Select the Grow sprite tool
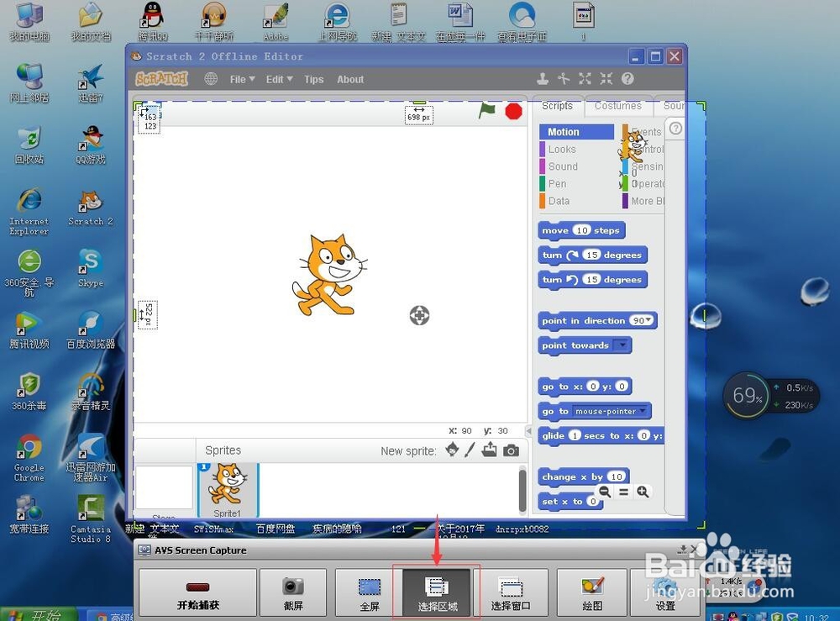 click(x=585, y=79)
